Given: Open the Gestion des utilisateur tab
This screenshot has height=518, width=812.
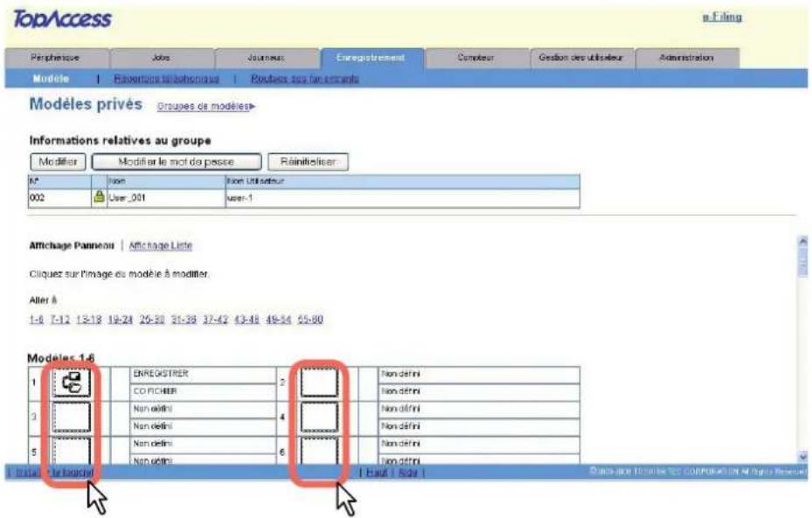Looking at the screenshot, I should (x=581, y=58).
